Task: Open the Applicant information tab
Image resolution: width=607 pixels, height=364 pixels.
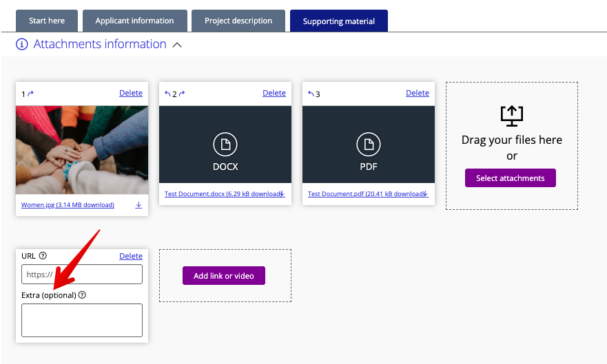Action: point(134,21)
